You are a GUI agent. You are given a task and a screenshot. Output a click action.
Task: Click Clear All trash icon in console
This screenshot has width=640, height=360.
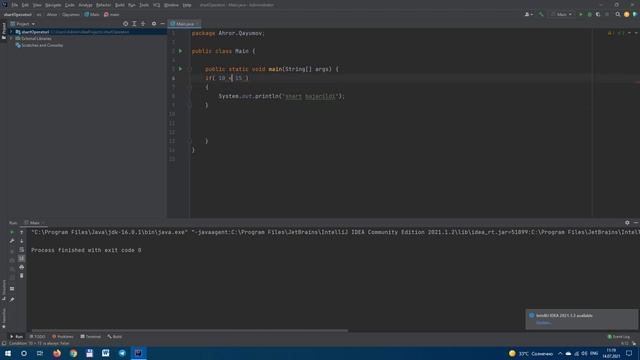pyautogui.click(x=22, y=276)
